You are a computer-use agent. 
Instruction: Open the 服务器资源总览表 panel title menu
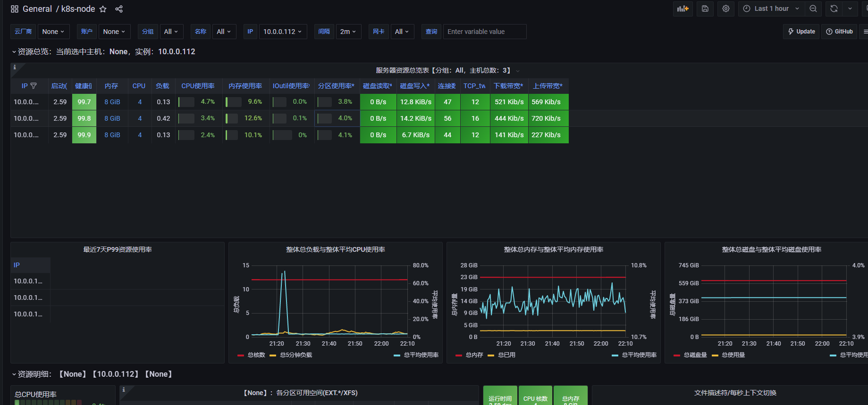coord(443,70)
